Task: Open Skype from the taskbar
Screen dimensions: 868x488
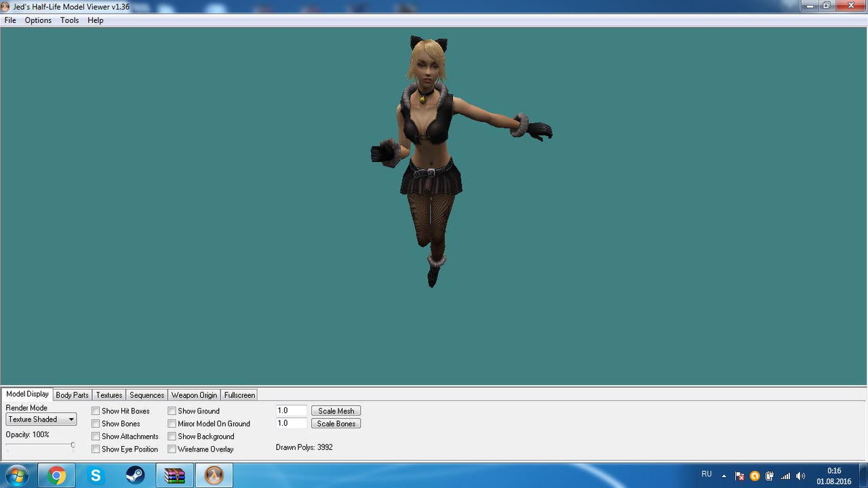Action: pos(96,475)
